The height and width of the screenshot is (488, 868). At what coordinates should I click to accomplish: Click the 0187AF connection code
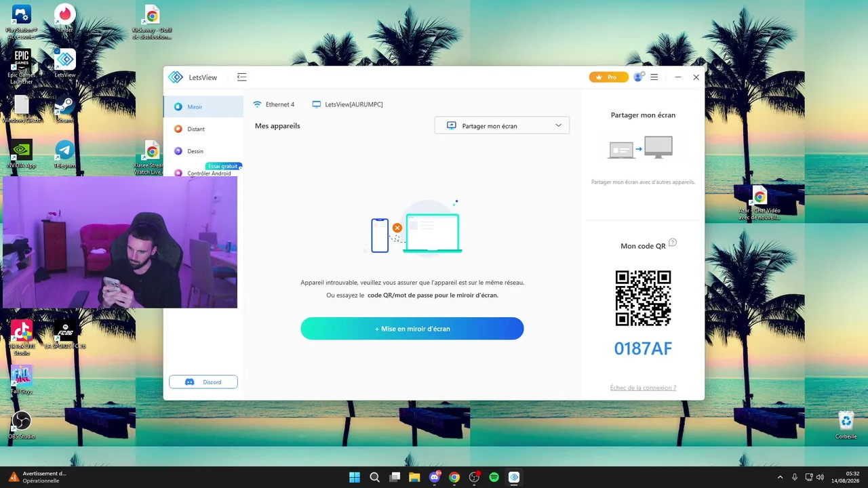[643, 348]
